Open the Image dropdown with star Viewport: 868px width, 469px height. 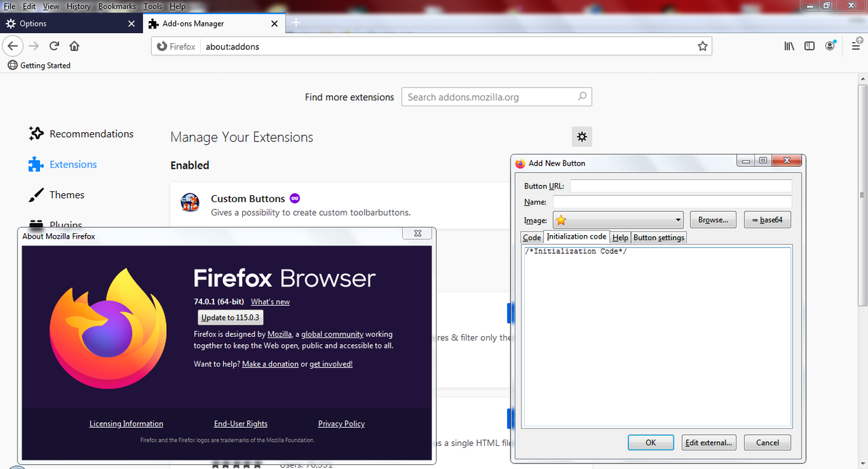(618, 220)
